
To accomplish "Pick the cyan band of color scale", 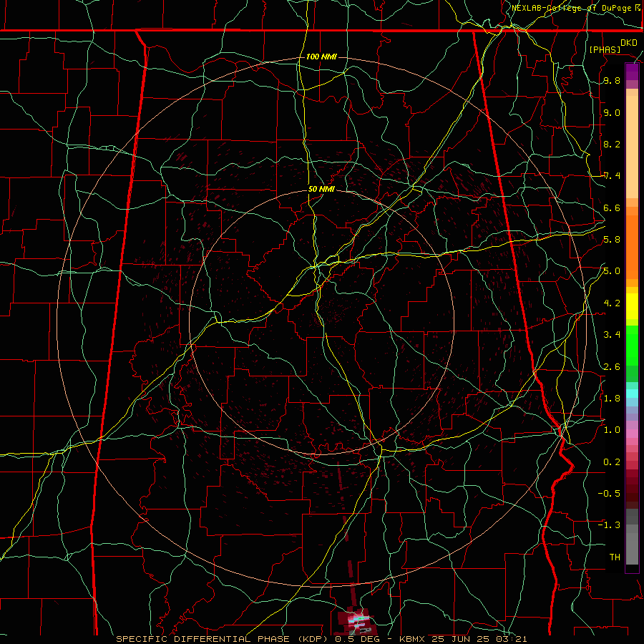I will pos(632,394).
